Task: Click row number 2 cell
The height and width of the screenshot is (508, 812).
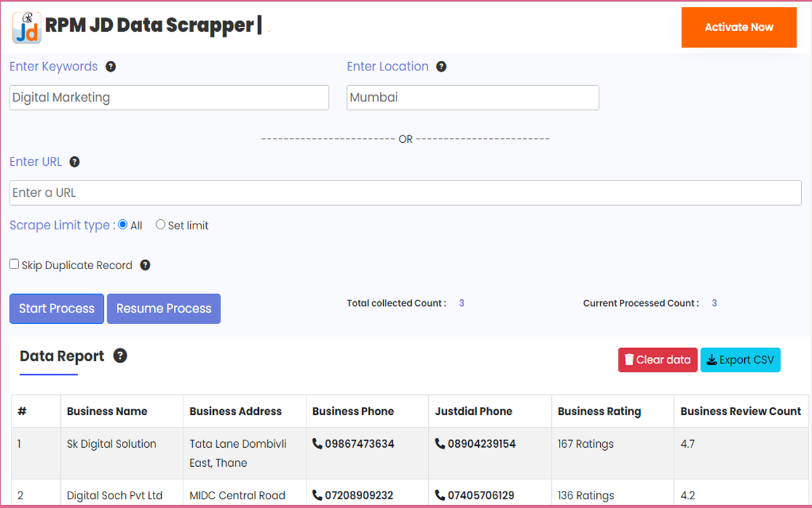Action: point(36,493)
